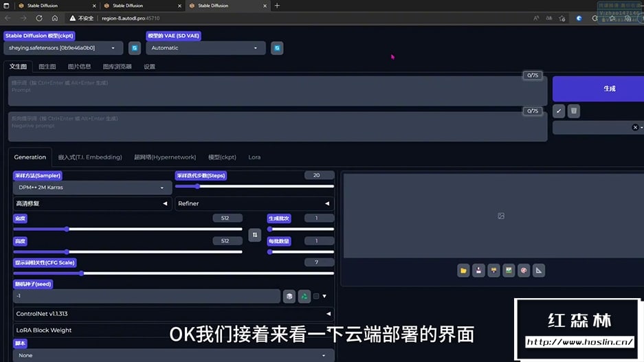Click the trash clear-prompt icon
Viewport: 644px width, 362px height.
click(574, 111)
